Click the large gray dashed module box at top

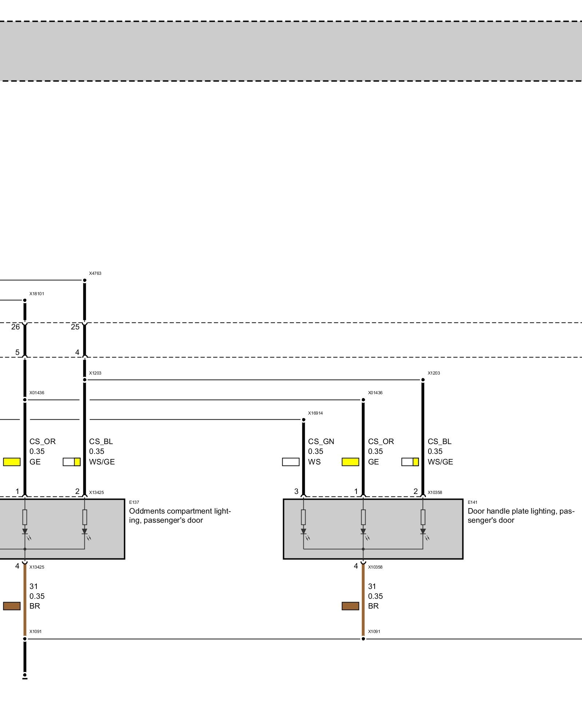(291, 51)
